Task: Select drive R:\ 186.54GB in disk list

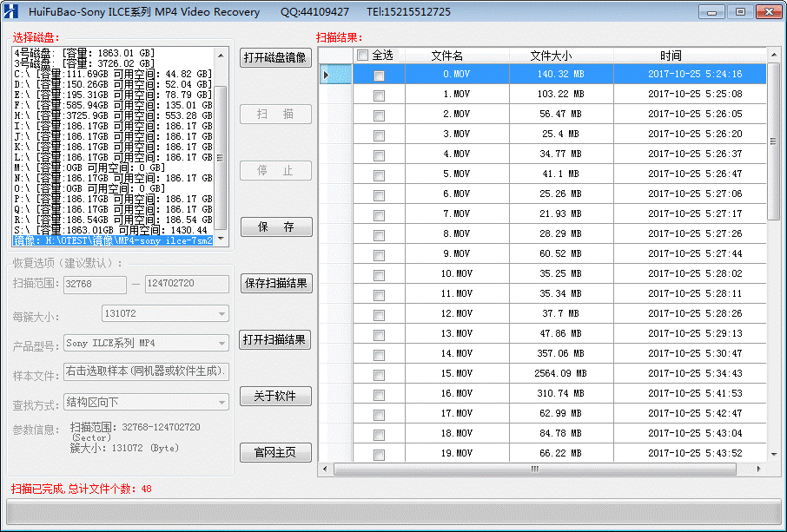Action: point(113,220)
